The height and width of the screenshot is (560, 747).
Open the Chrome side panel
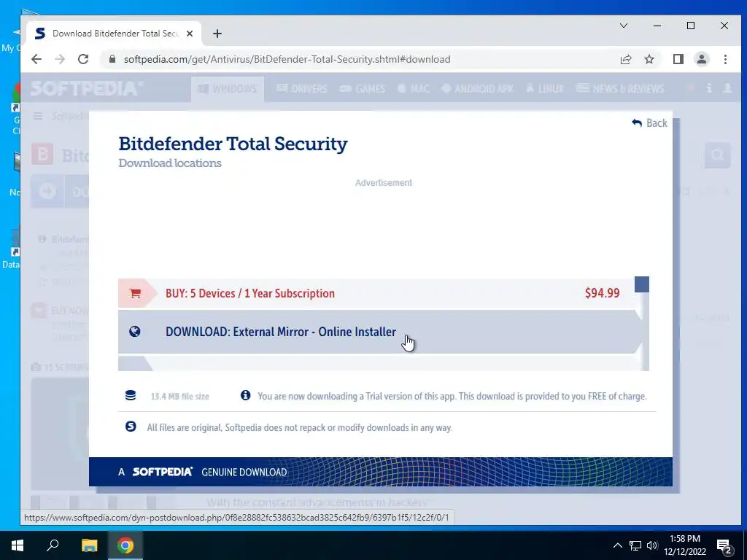tap(678, 59)
